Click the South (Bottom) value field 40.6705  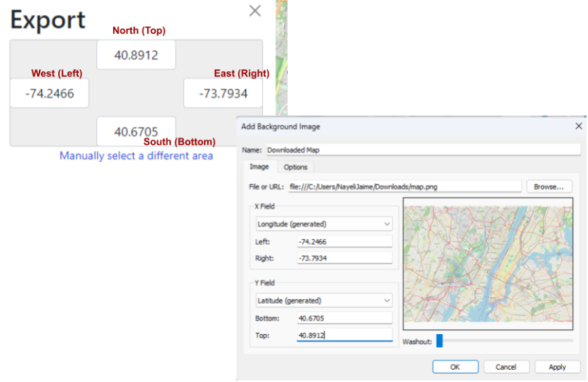pyautogui.click(x=136, y=131)
